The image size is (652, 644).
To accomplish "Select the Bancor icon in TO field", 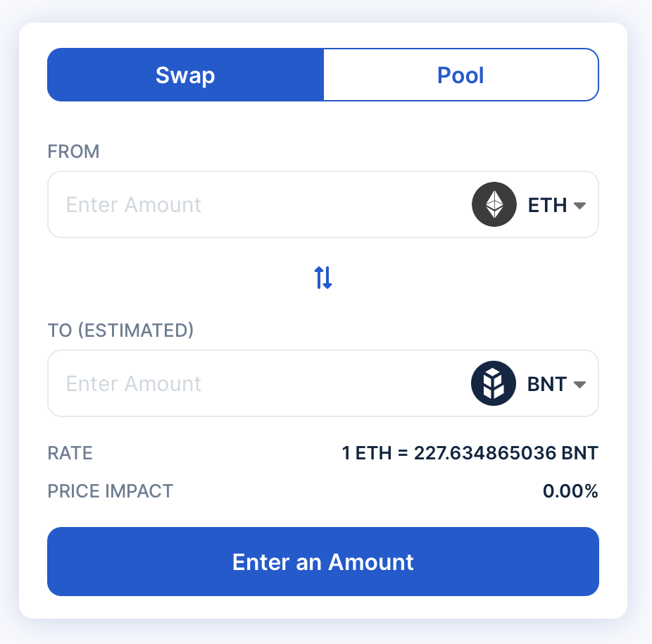I will tap(494, 383).
